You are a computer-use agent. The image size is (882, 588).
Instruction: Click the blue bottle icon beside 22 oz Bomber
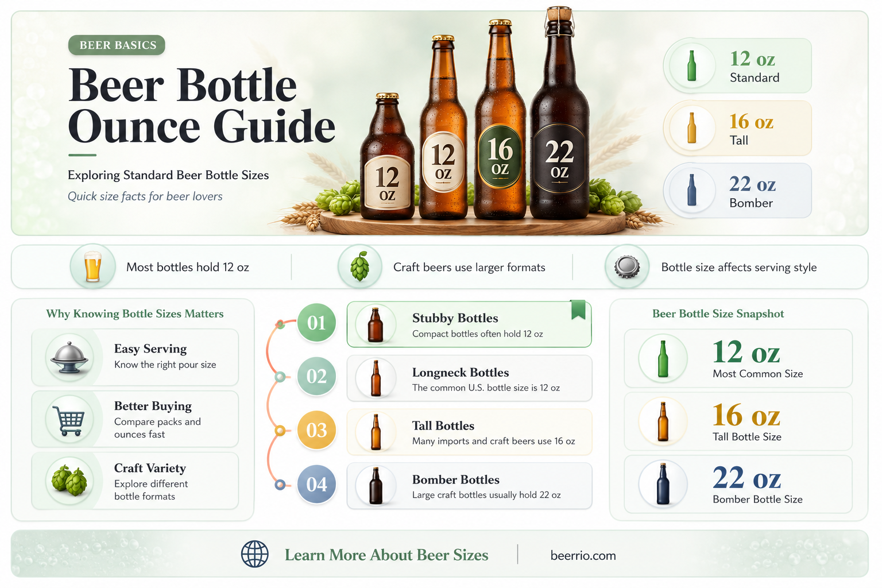coord(692,190)
